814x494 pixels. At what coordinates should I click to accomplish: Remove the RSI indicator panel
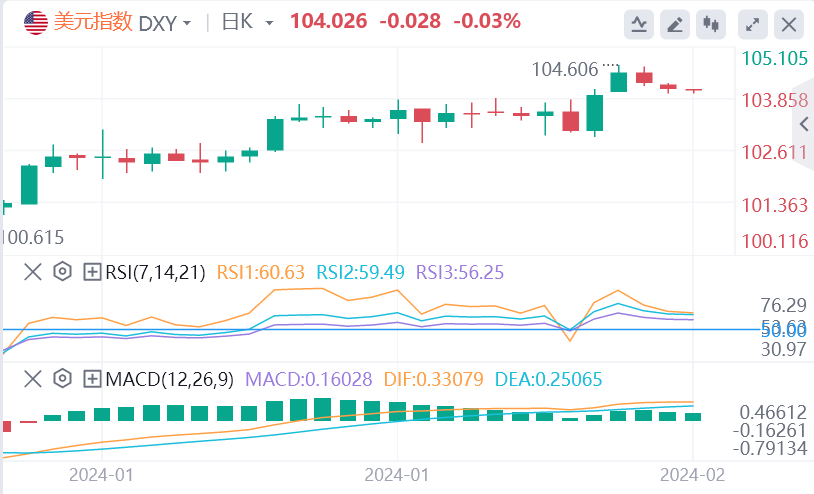[33, 271]
